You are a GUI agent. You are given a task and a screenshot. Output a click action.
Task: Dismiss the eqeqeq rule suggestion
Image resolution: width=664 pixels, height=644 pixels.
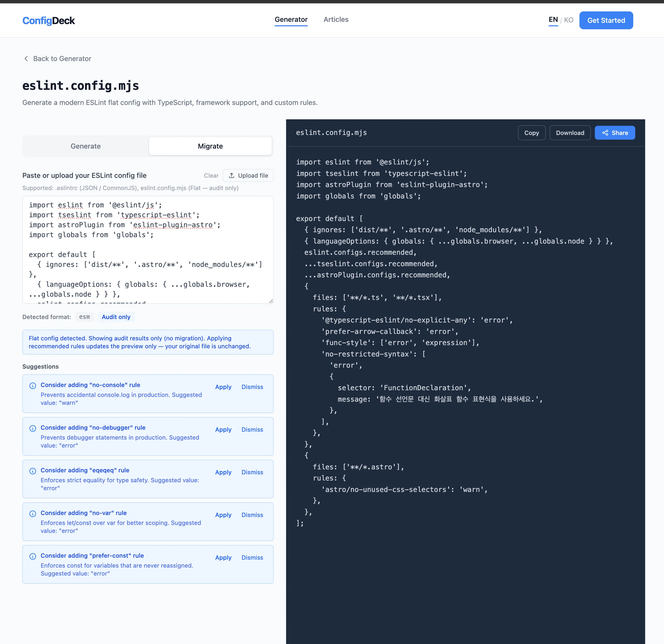pos(252,472)
